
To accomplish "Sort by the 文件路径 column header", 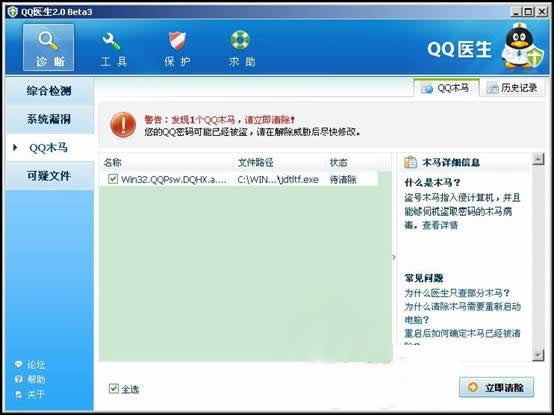I will 255,162.
